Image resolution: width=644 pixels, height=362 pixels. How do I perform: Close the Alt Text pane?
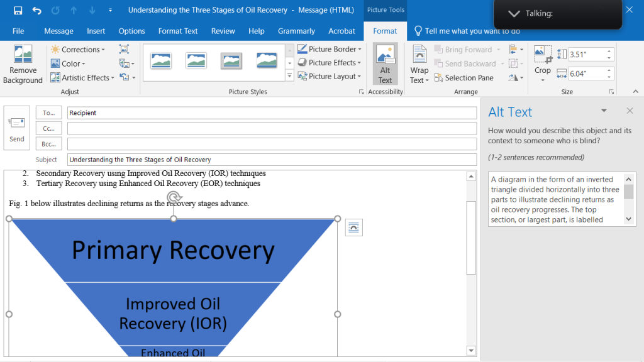(x=630, y=111)
